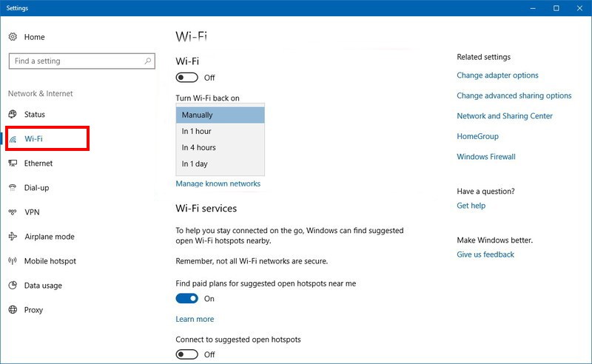Open Windows Firewall link
This screenshot has height=364, width=592.
486,157
